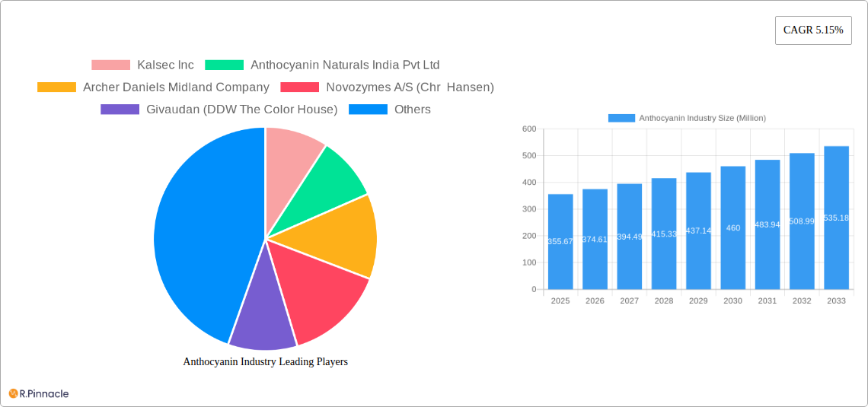
Task: Click the 2025 x-axis label
Action: (560, 300)
